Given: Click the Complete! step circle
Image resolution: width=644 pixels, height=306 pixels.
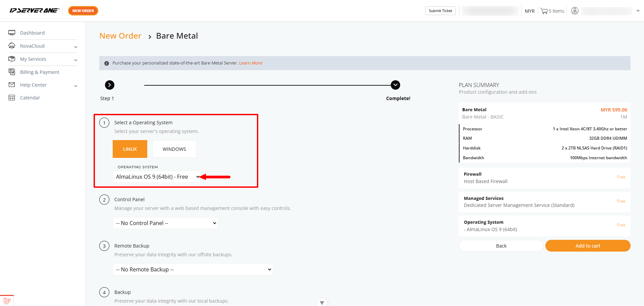Looking at the screenshot, I should (x=395, y=85).
